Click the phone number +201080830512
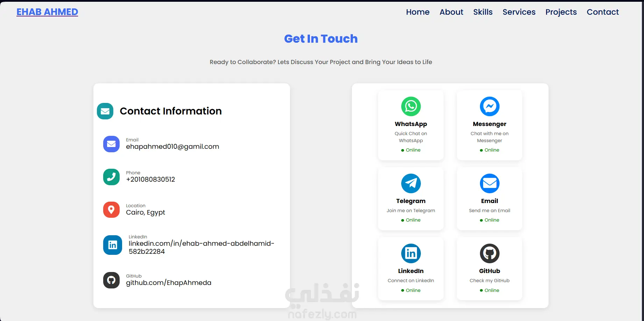Viewport: 644px width, 321px height. click(x=150, y=180)
